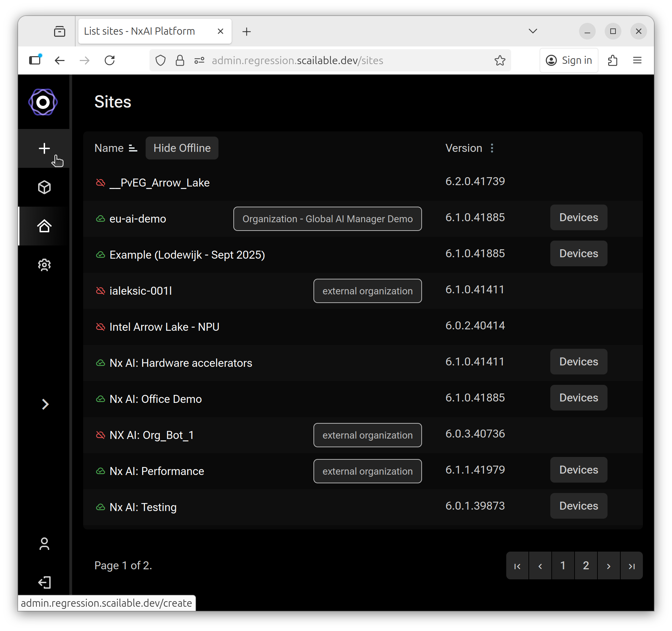Click the plus create icon in sidebar
Screen dimensions: 672x631
tap(44, 148)
